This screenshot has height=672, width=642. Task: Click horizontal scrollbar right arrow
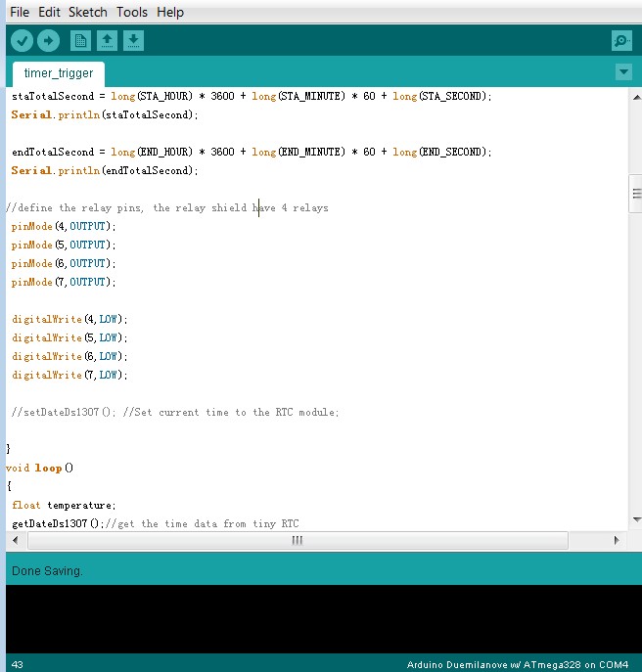coord(617,540)
